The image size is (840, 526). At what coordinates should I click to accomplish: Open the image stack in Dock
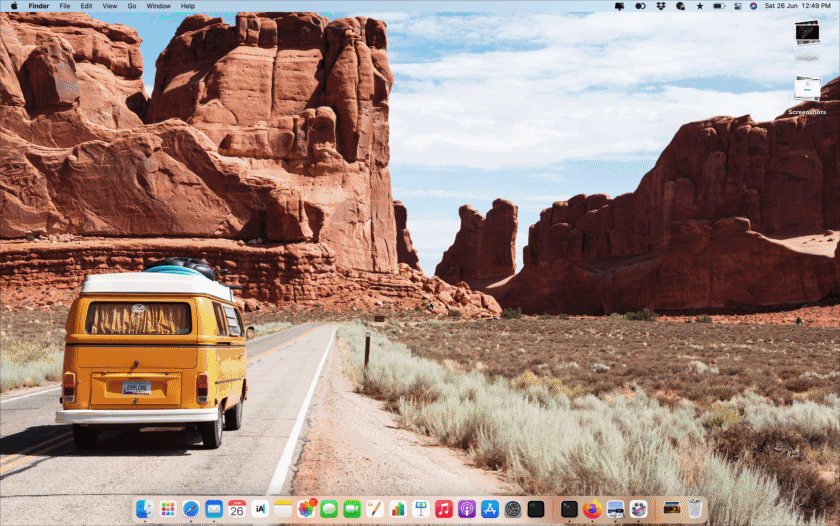[672, 508]
